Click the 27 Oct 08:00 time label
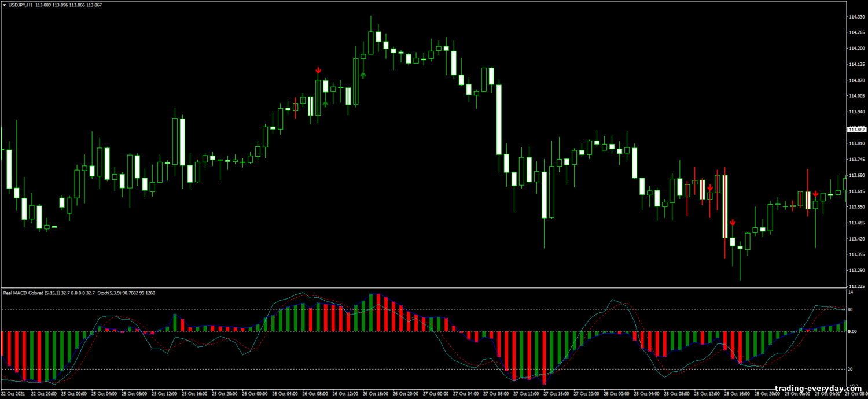The height and width of the screenshot is (399, 868). tap(495, 394)
